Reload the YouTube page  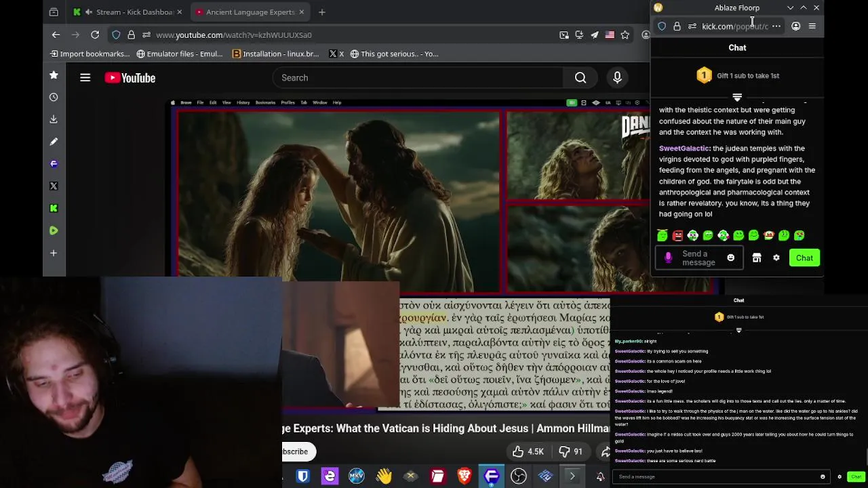click(95, 35)
